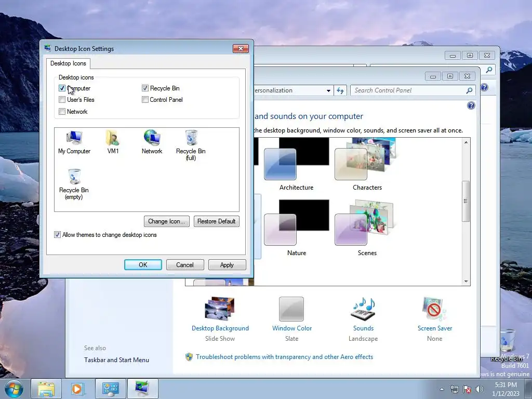Select the Architecture theme
Image resolution: width=532 pixels, height=399 pixels.
(x=296, y=165)
